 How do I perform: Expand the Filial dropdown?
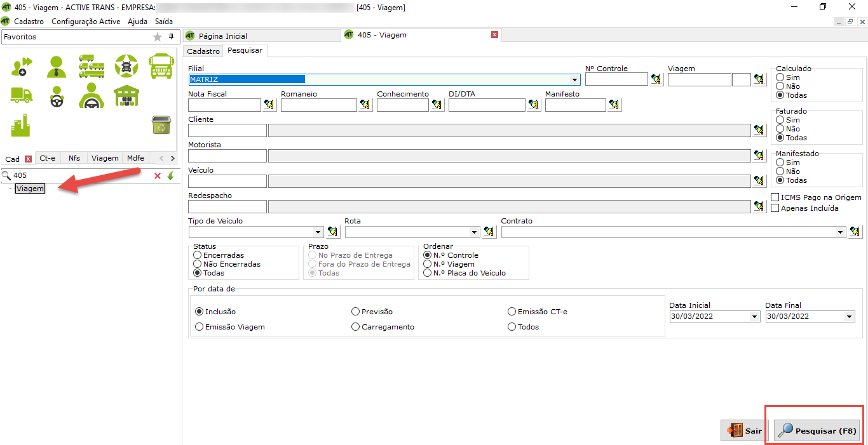[x=575, y=79]
